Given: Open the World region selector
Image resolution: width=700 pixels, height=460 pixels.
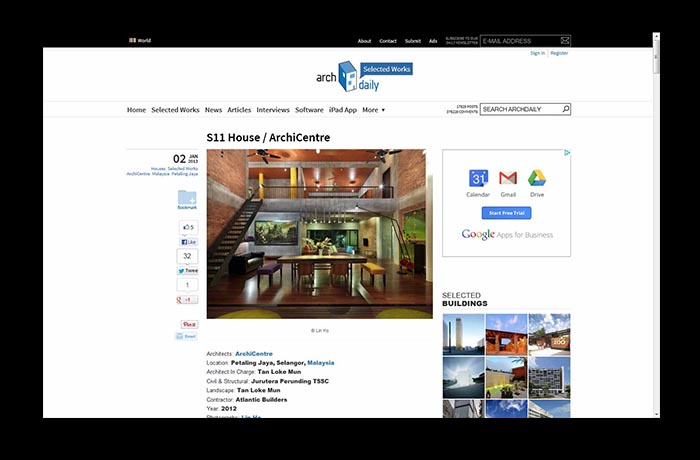Looking at the screenshot, I should pyautogui.click(x=140, y=41).
